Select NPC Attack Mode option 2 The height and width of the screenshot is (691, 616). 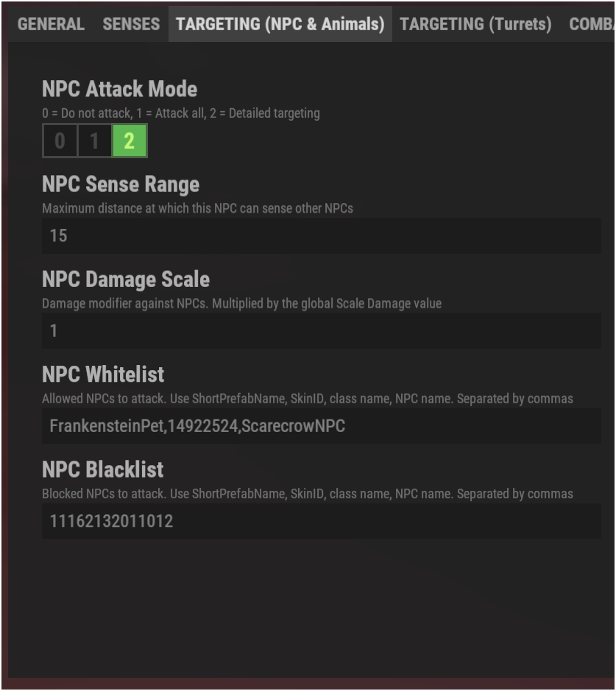point(130,141)
